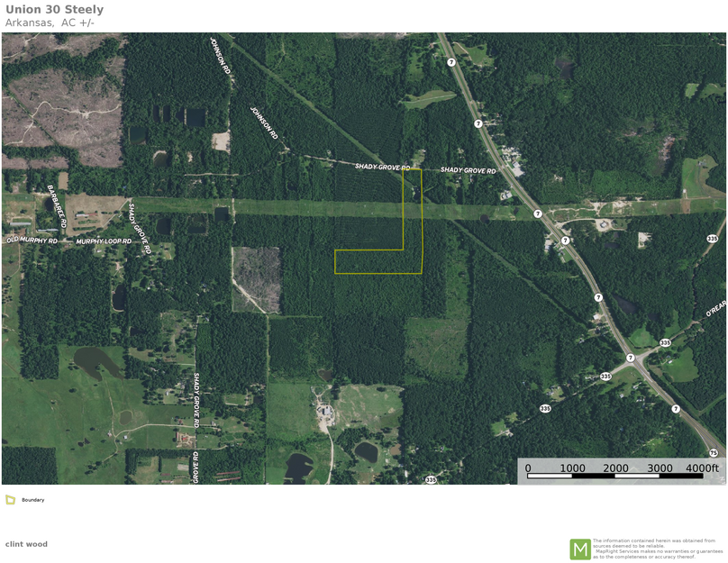
Task: Click the Route 335 shield below O'Rear label
Action: [x=665, y=343]
